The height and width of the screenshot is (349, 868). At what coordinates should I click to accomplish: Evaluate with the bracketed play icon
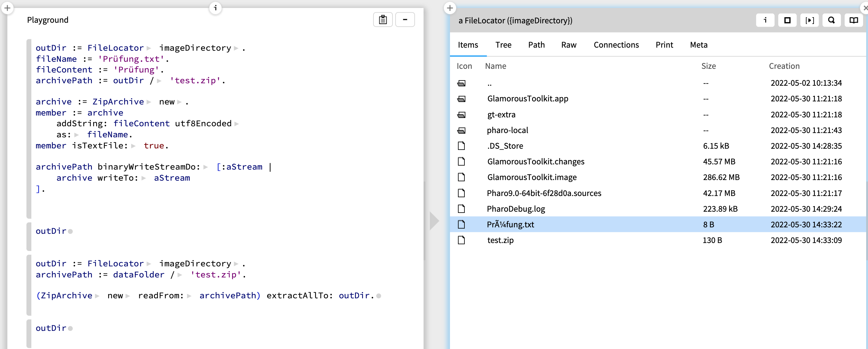(x=810, y=20)
